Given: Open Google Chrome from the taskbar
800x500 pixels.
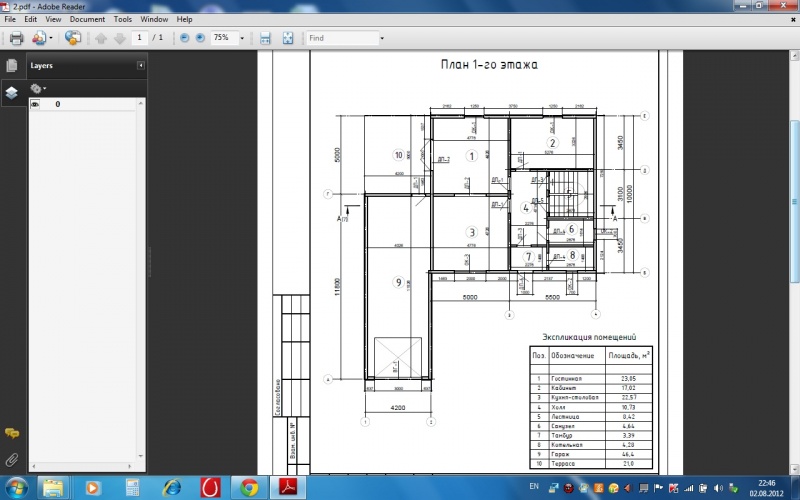Looking at the screenshot, I should coord(248,487).
